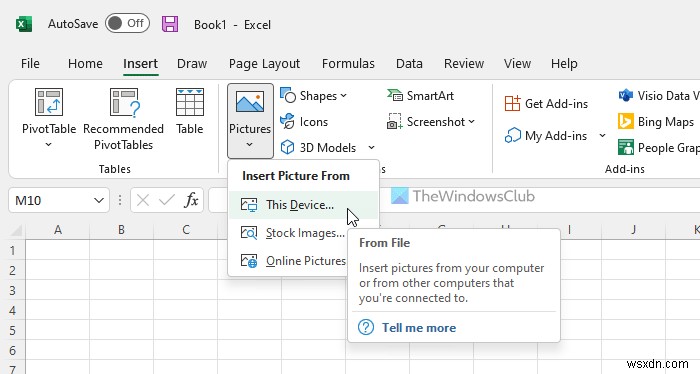This screenshot has width=700, height=374.
Task: Click the formula bar Enter checkmark icon
Action: (167, 200)
